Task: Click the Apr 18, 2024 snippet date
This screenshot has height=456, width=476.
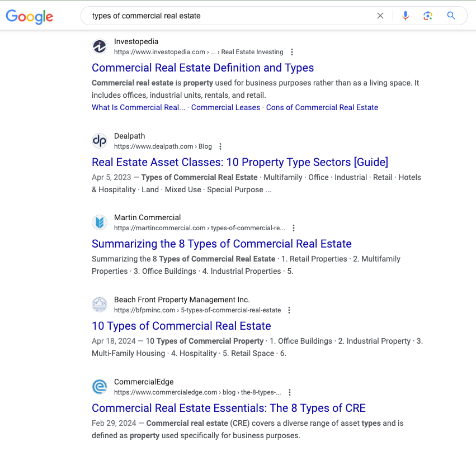Action: pyautogui.click(x=114, y=341)
